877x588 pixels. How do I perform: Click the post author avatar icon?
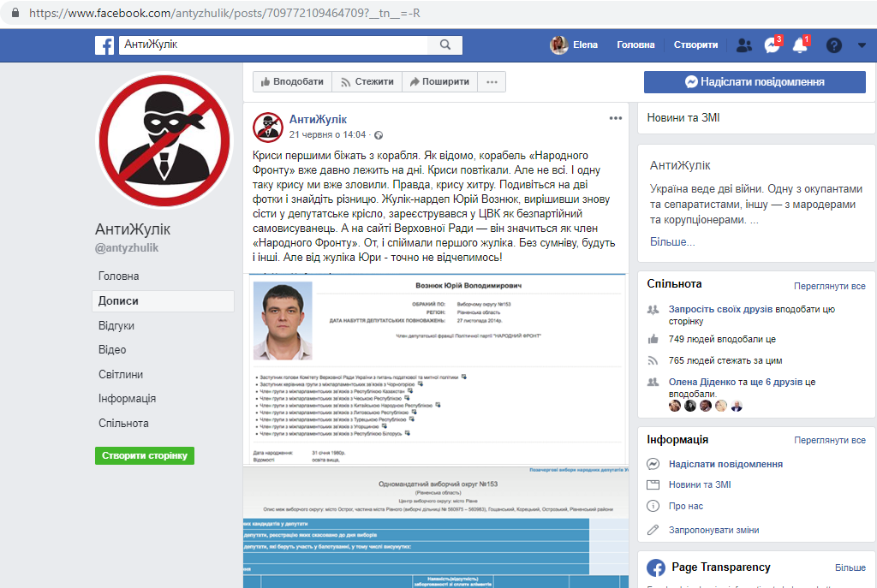tap(268, 127)
